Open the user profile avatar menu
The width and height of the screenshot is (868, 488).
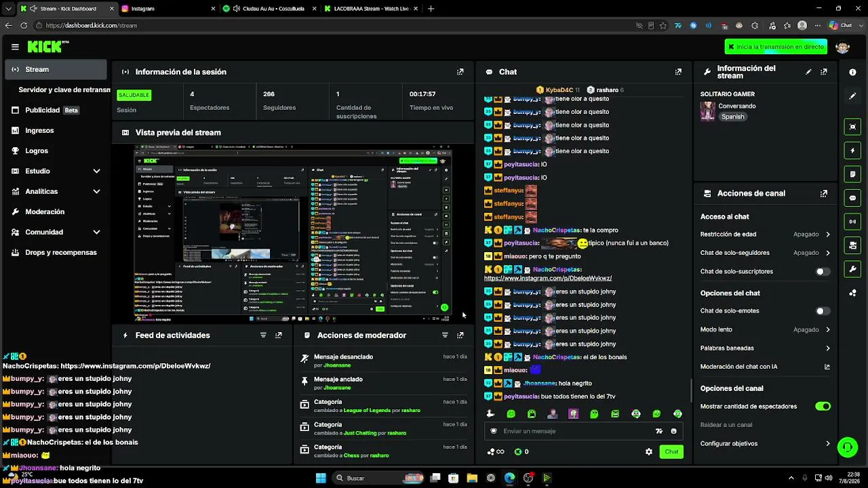[843, 47]
